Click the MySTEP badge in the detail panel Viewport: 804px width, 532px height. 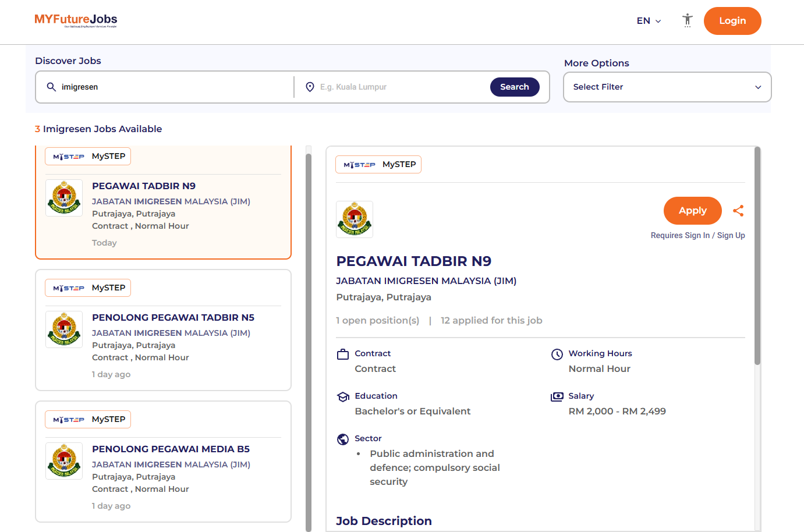378,165
